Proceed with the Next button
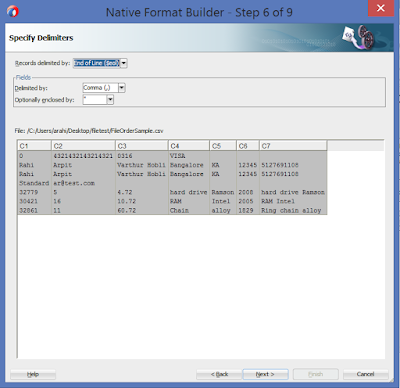The image size is (400, 388). click(x=265, y=374)
